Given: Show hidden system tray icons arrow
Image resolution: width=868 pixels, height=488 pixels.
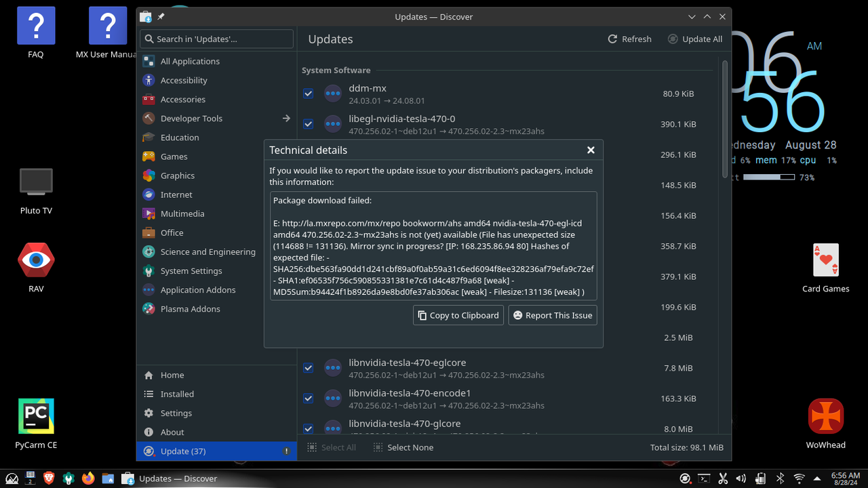Looking at the screenshot, I should pos(816,479).
